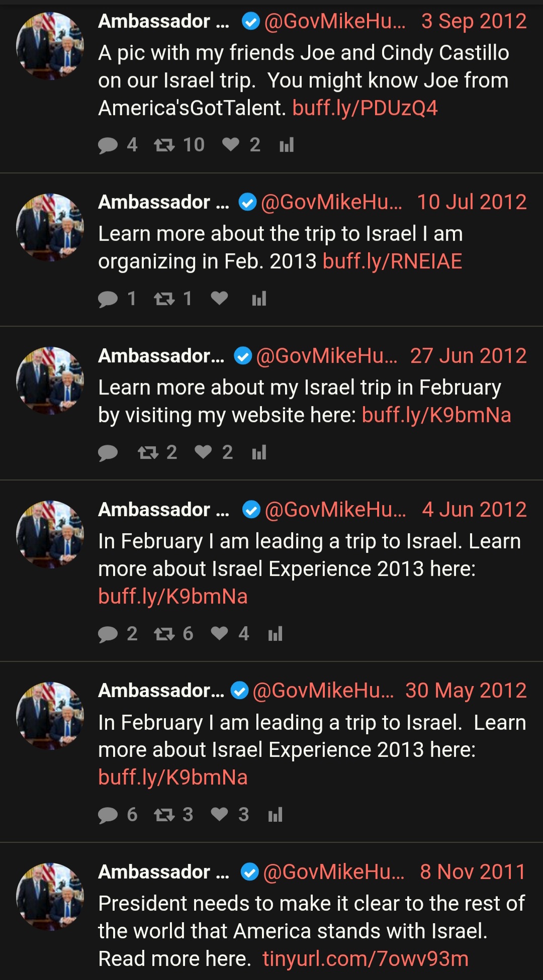
Task: Tap reply icon on 3 Sep 2012 tweet
Action: [108, 145]
